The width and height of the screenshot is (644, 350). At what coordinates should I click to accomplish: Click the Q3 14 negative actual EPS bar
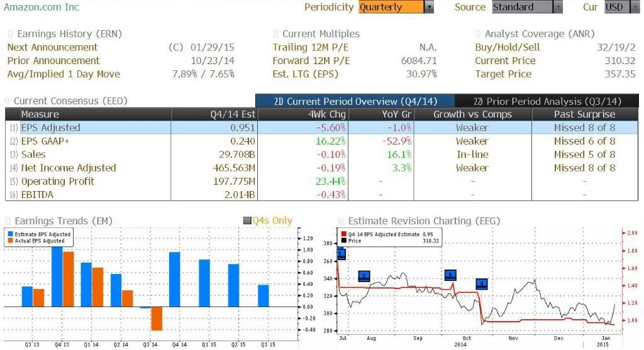click(x=157, y=319)
